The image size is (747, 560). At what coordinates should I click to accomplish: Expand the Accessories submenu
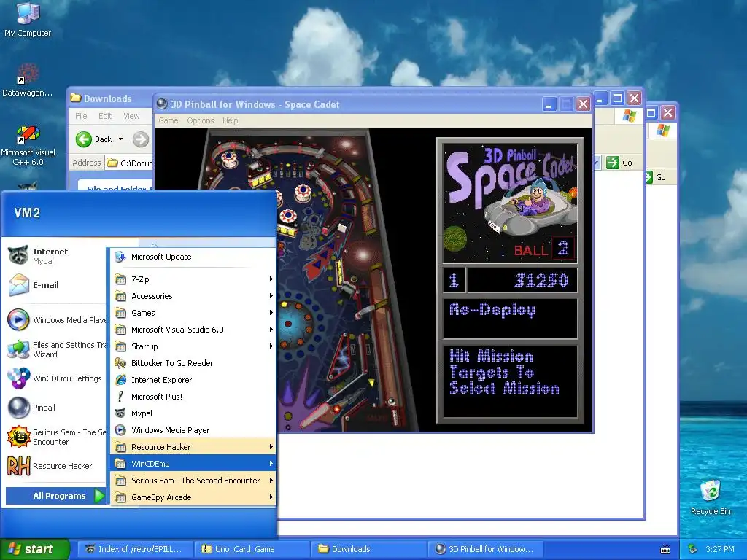tap(193, 296)
